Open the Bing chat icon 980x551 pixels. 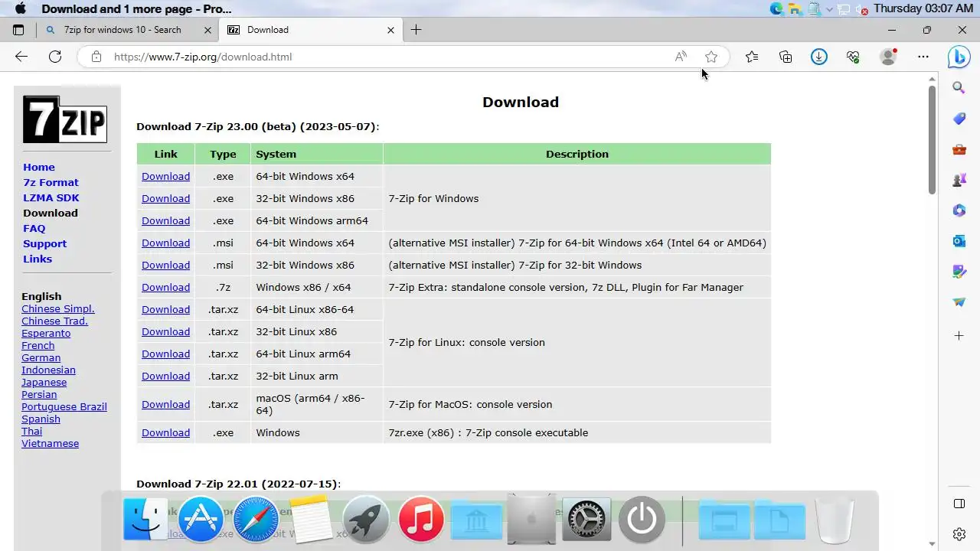click(959, 57)
